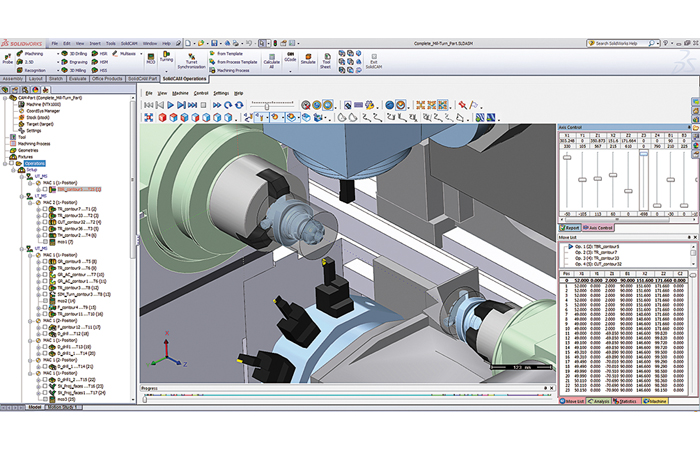This screenshot has width=700, height=450.
Task: Click the Calculate All icon
Action: (271, 56)
